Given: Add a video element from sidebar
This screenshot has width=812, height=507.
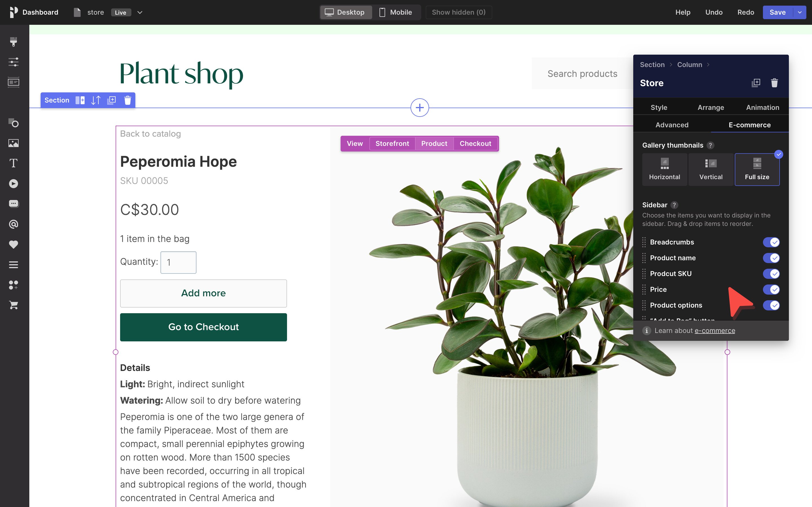Looking at the screenshot, I should point(14,184).
